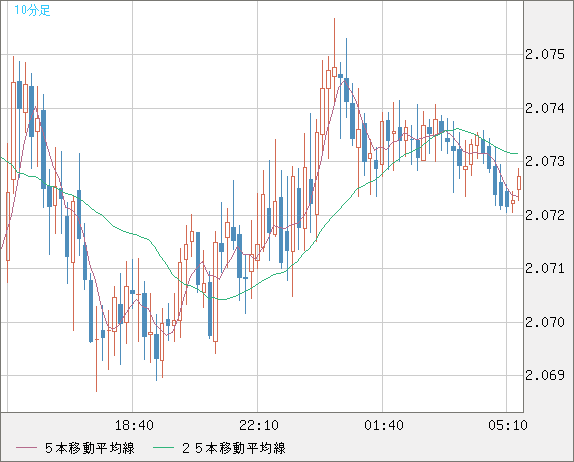Click the 10分足 timeframe label
The width and height of the screenshot is (574, 462).
pos(32,10)
